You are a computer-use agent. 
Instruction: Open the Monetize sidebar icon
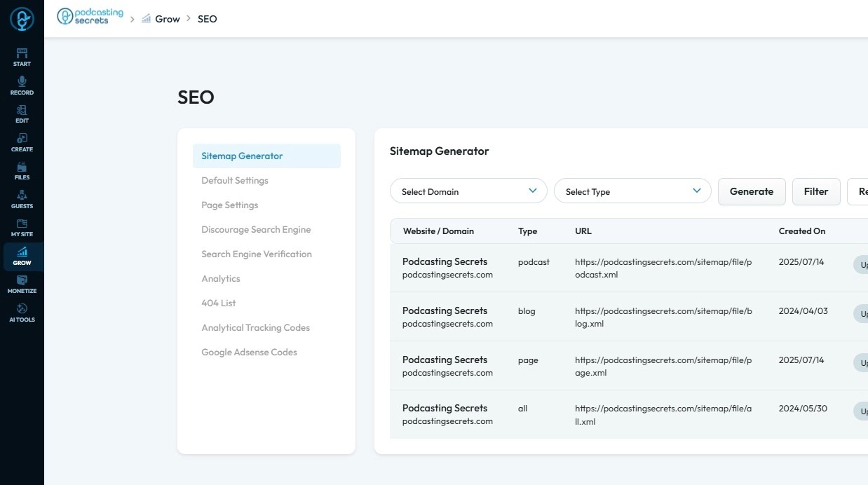coord(22,285)
